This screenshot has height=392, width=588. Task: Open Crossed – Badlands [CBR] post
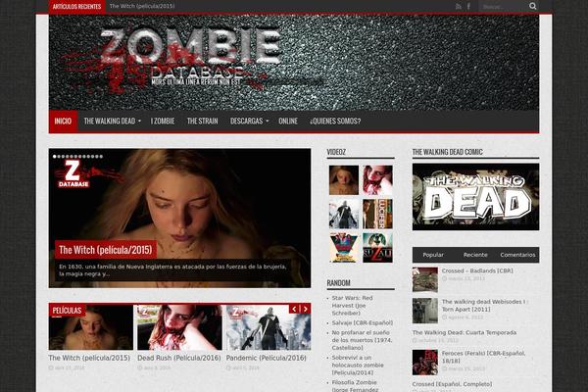point(477,270)
